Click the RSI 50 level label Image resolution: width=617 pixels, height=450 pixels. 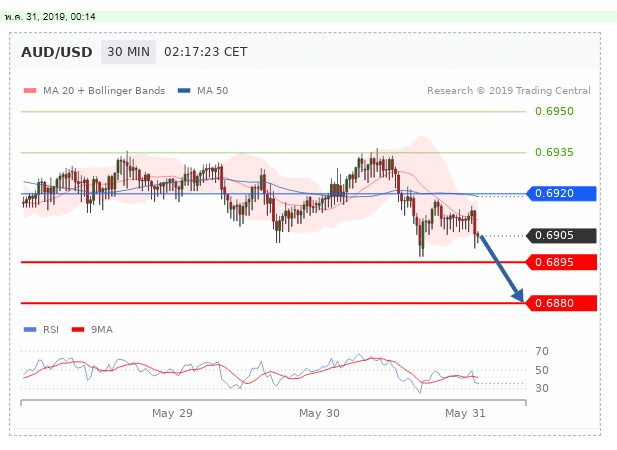click(542, 370)
